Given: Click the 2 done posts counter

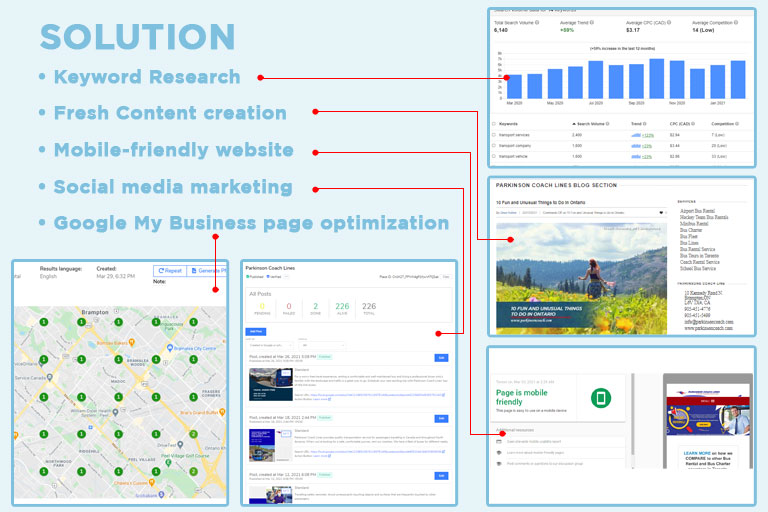Looking at the screenshot, I should click(x=315, y=308).
